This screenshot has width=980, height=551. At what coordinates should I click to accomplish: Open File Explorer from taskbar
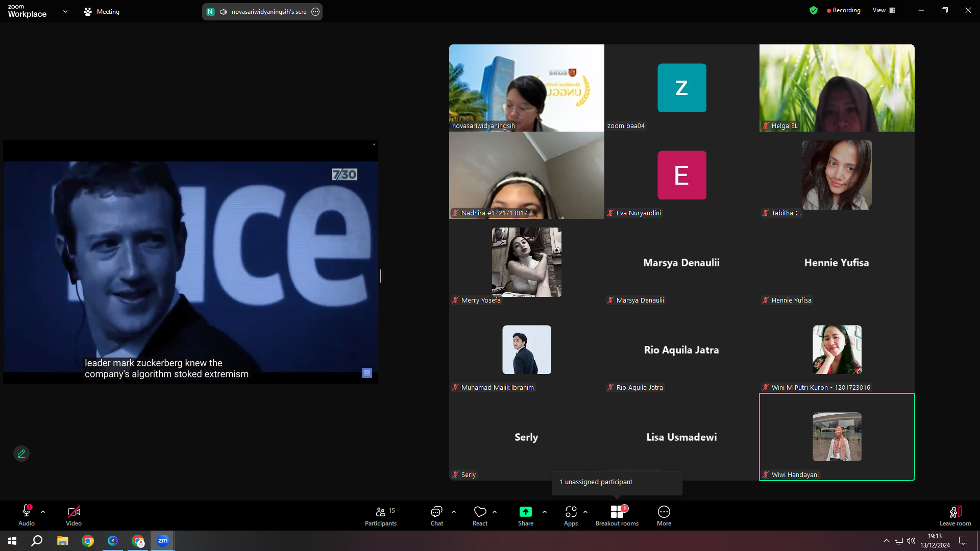[x=62, y=541]
